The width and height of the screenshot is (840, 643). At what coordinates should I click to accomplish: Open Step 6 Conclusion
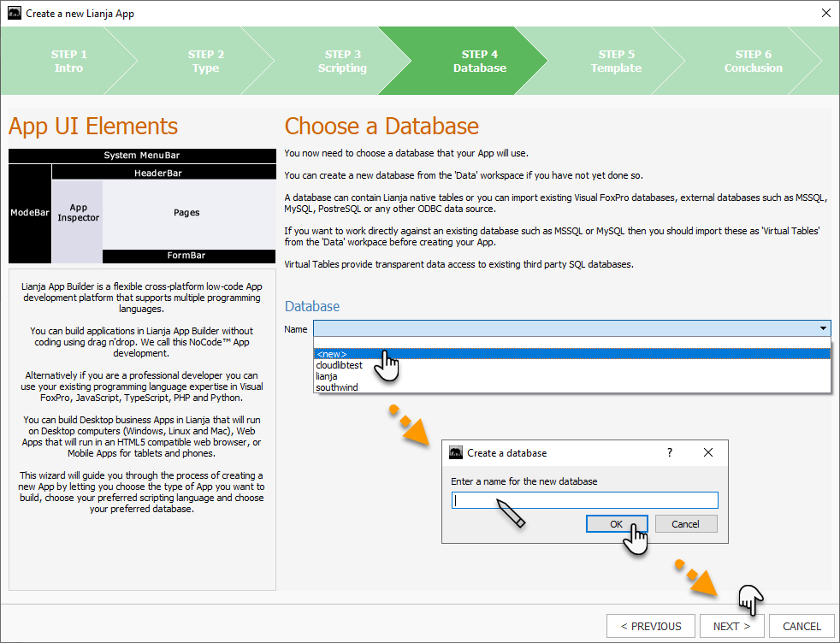(x=753, y=61)
